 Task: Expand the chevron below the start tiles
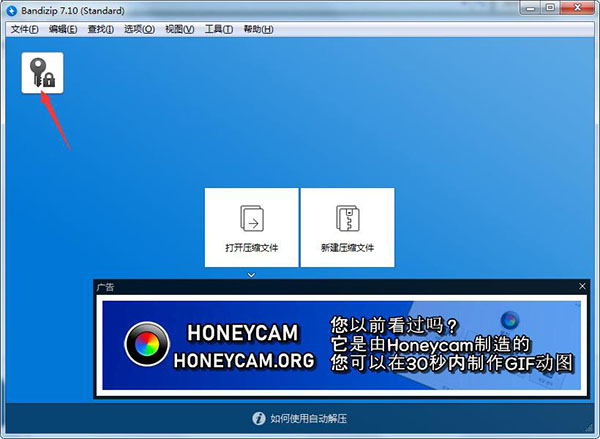[x=251, y=275]
